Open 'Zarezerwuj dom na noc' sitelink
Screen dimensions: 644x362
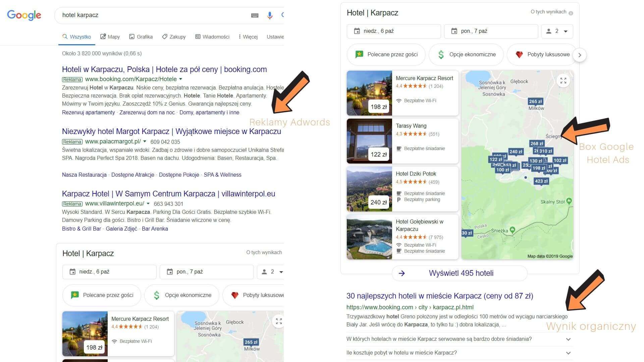[x=147, y=113]
